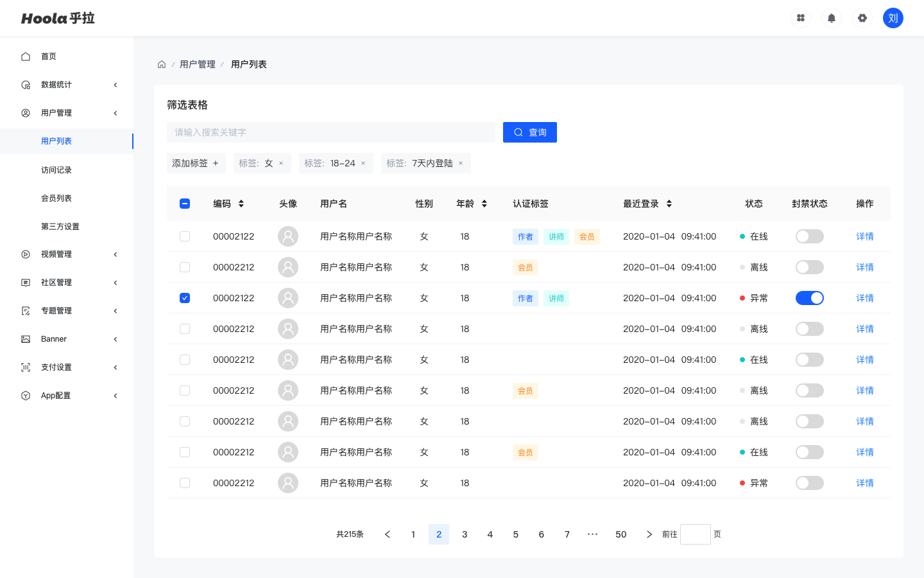
Task: Check the second row 00002212 checkbox
Action: point(185,267)
